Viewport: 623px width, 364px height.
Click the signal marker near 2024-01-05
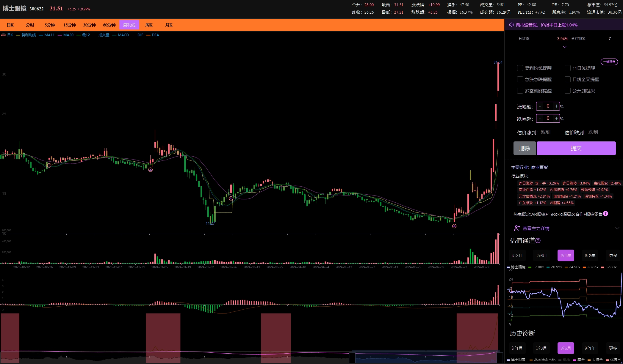(151, 170)
